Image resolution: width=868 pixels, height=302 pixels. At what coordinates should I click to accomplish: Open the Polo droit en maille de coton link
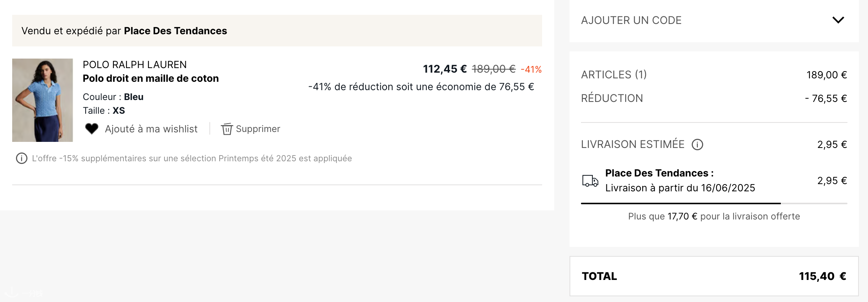(151, 78)
